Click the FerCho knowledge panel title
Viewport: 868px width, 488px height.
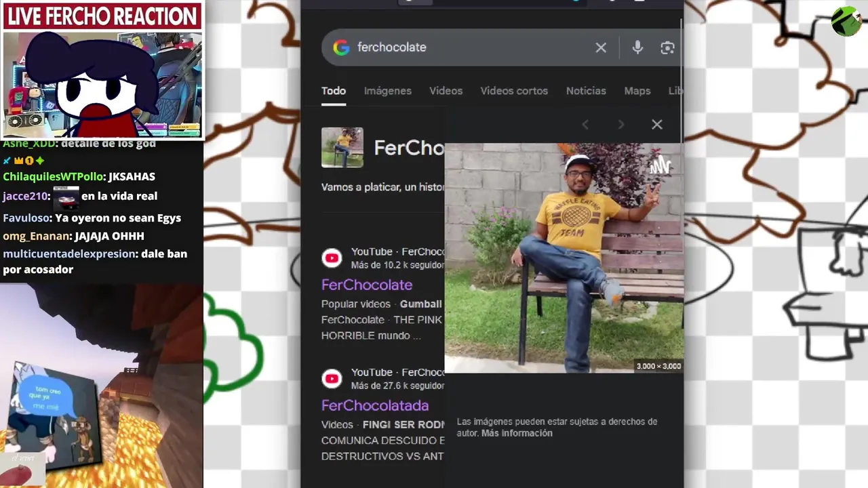[x=409, y=148]
